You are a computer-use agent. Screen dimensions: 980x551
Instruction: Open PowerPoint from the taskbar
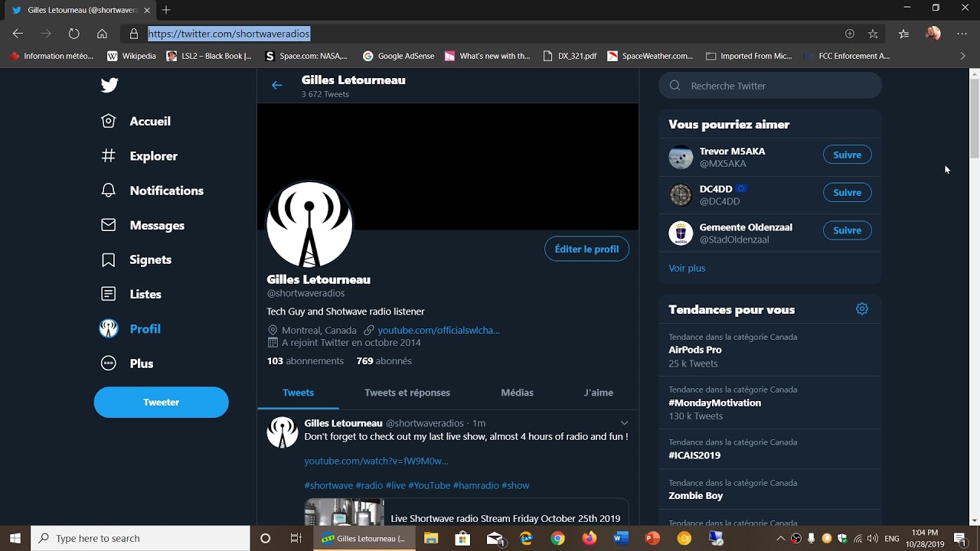pyautogui.click(x=652, y=539)
